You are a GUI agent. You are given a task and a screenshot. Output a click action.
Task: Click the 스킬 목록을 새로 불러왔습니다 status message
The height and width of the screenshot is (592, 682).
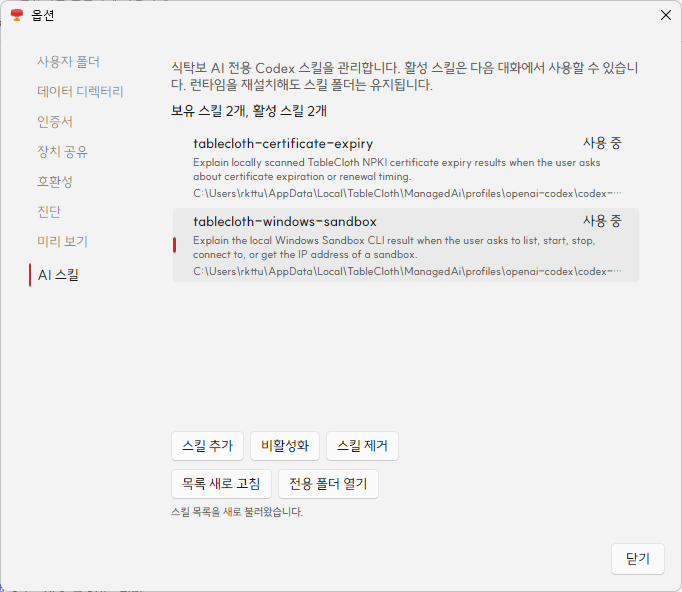(x=237, y=512)
